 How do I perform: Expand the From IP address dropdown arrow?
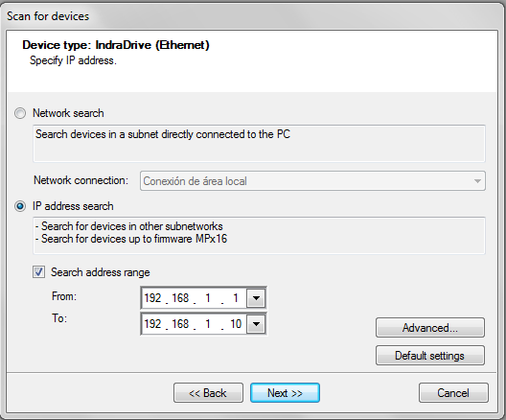pos(256,298)
